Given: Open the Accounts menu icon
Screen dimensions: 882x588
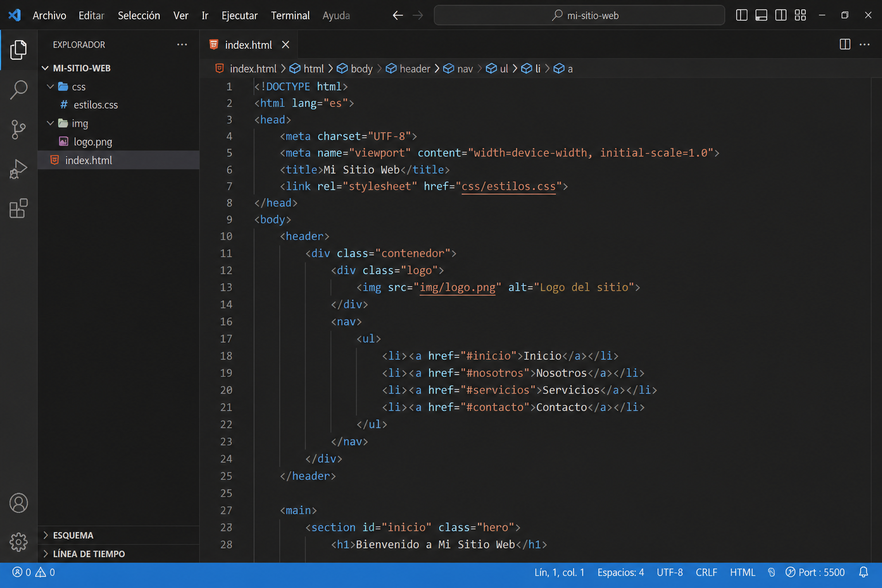Looking at the screenshot, I should click(18, 503).
